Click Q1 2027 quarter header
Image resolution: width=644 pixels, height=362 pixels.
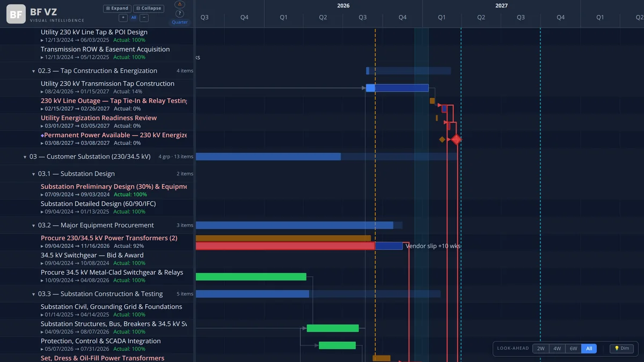[x=442, y=18]
